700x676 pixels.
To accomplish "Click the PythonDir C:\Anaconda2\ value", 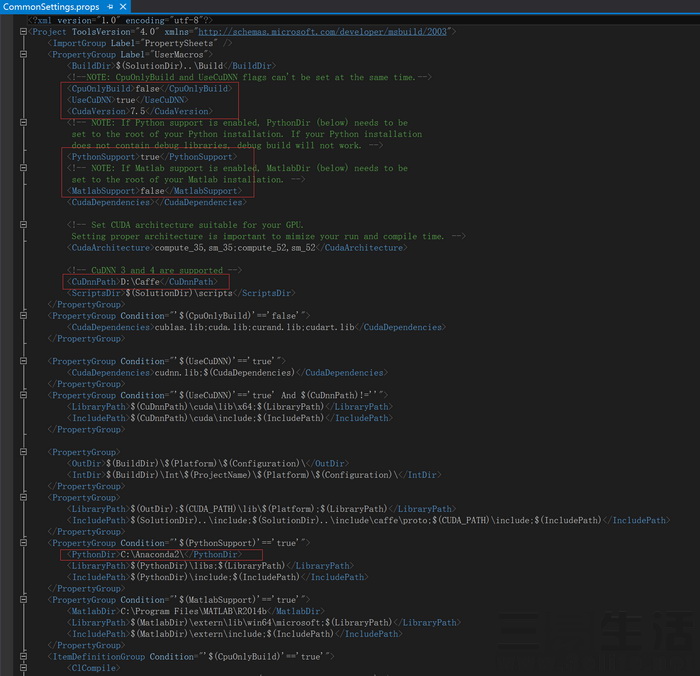I will [x=152, y=555].
